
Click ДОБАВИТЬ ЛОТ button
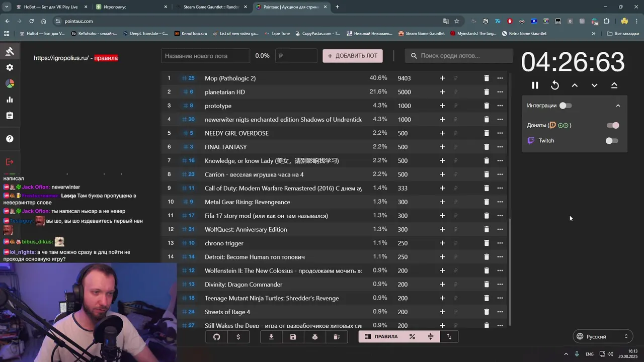[x=353, y=56]
